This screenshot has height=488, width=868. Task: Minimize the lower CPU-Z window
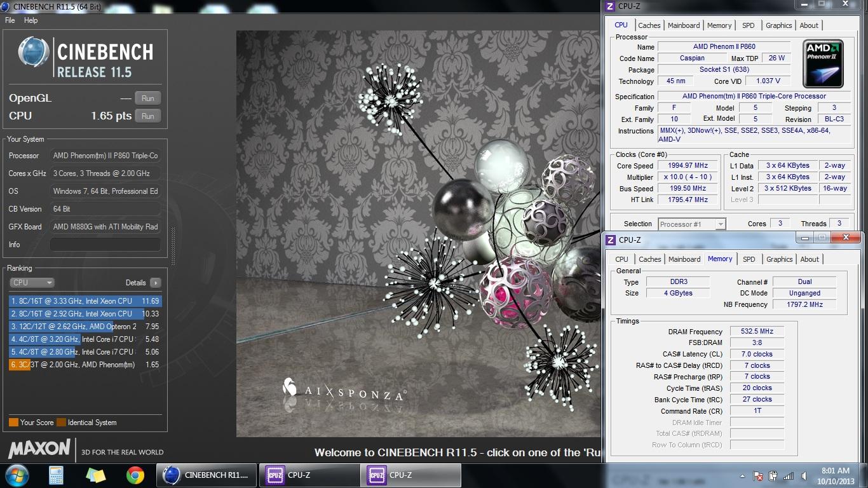[x=804, y=238]
